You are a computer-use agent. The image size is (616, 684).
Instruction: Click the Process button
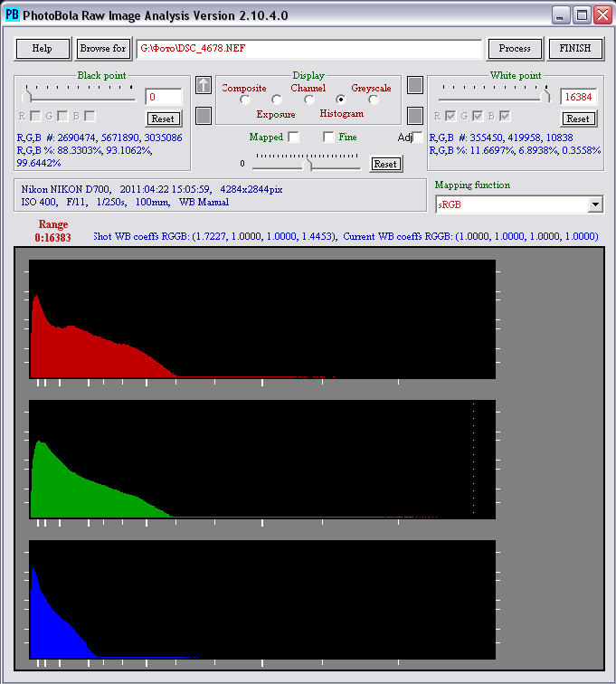515,49
